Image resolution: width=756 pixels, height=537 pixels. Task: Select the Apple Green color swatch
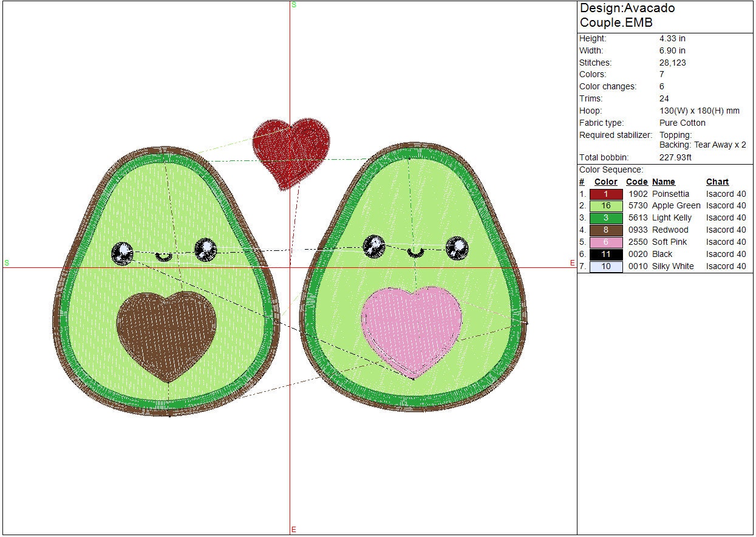(606, 206)
